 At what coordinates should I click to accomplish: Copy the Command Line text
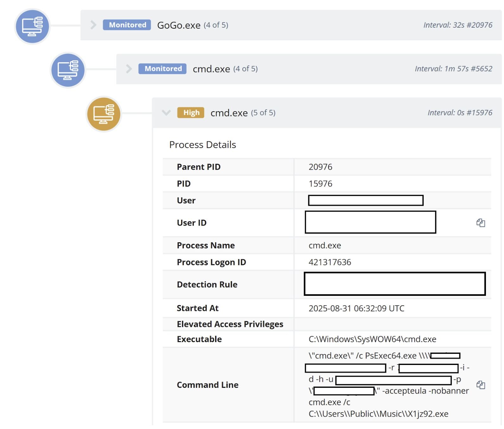click(x=480, y=385)
